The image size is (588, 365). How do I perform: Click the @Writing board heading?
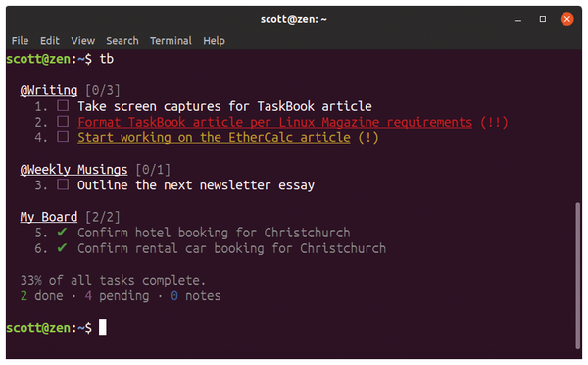pos(49,90)
